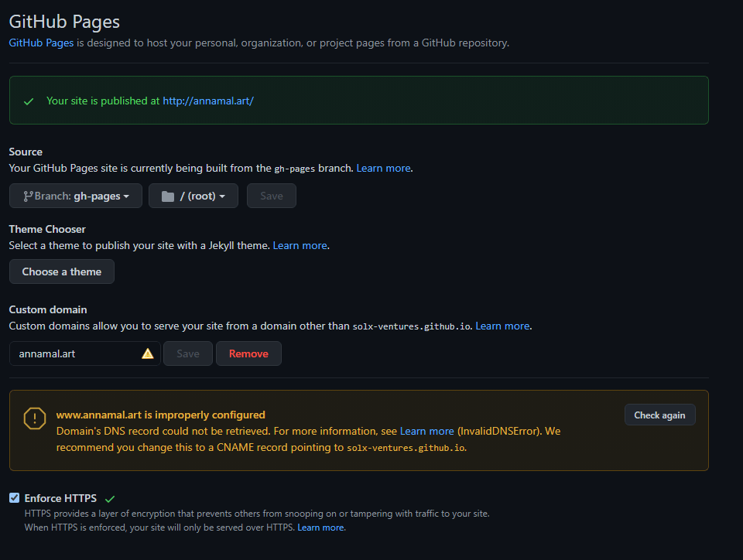The image size is (743, 560).
Task: Click the solx-ventures.github.io text in DNS warning
Action: point(406,448)
